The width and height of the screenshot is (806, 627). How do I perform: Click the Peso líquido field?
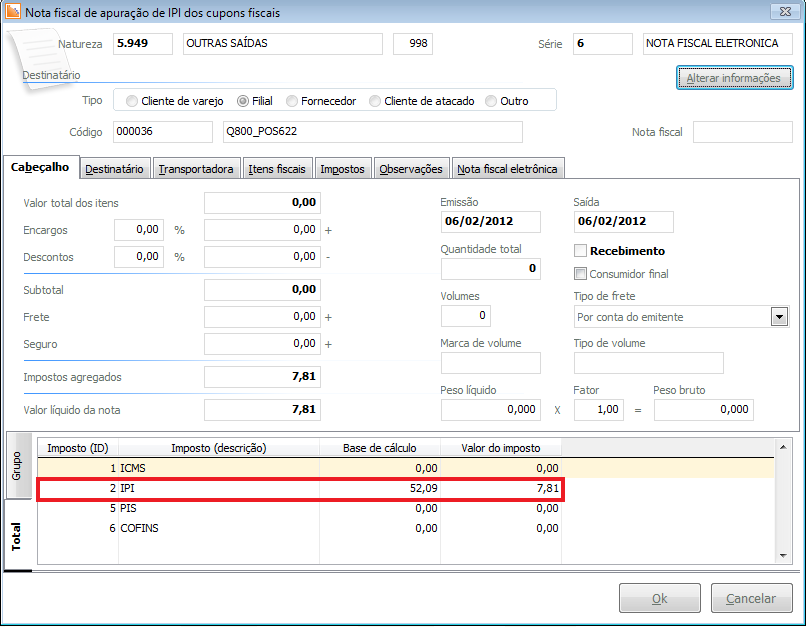click(x=490, y=410)
